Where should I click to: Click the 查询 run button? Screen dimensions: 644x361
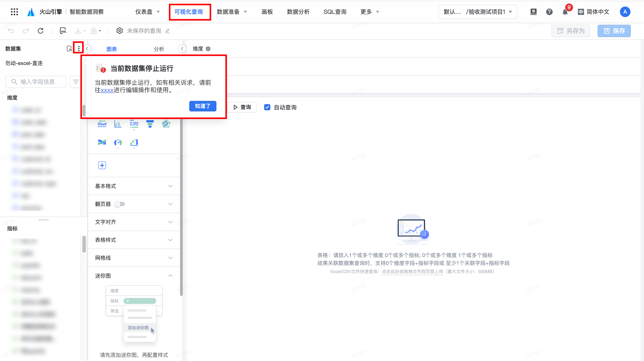click(242, 107)
